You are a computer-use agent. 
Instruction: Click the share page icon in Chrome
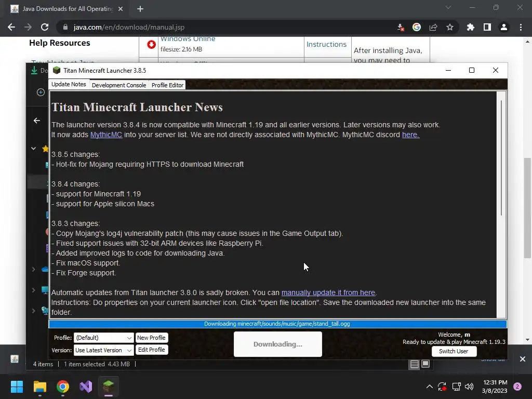(x=433, y=27)
